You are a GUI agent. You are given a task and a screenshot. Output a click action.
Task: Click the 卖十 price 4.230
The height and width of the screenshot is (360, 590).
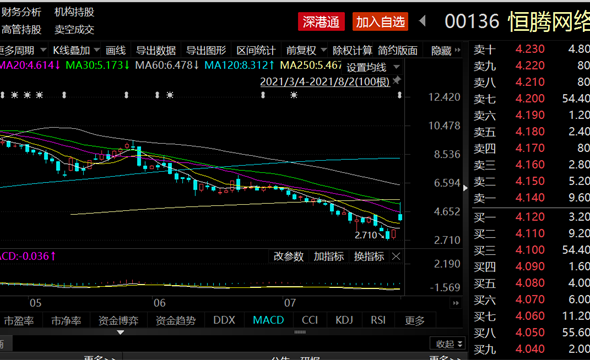(x=530, y=49)
